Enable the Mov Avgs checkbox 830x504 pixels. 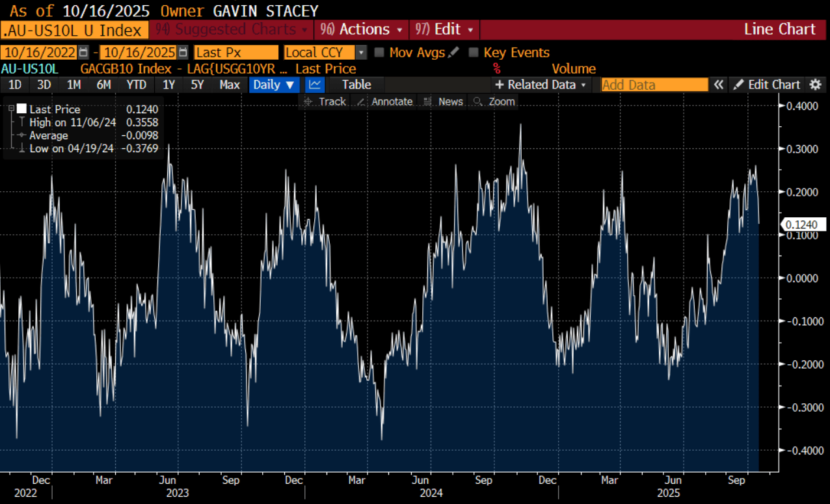pyautogui.click(x=380, y=53)
